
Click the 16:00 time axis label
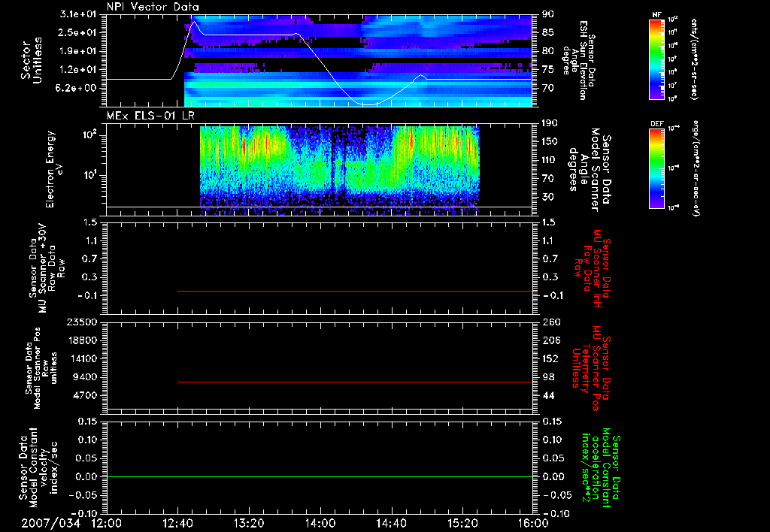click(x=533, y=523)
